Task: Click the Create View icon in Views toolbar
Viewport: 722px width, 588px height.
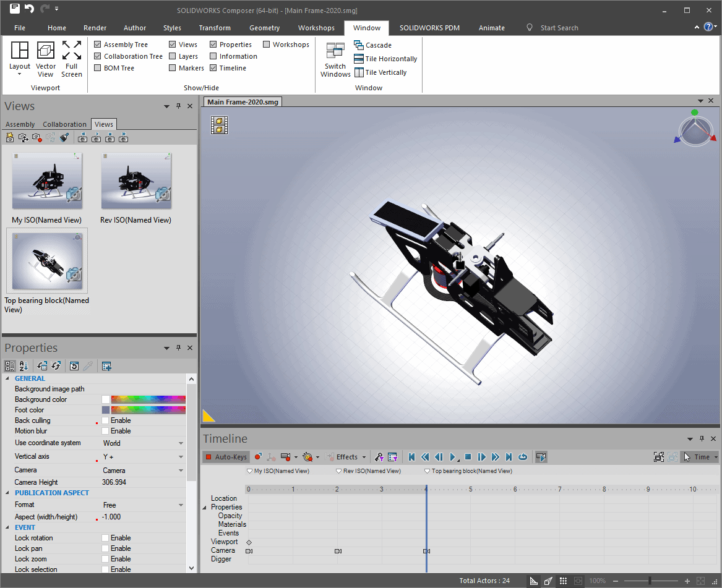Action: click(x=10, y=137)
